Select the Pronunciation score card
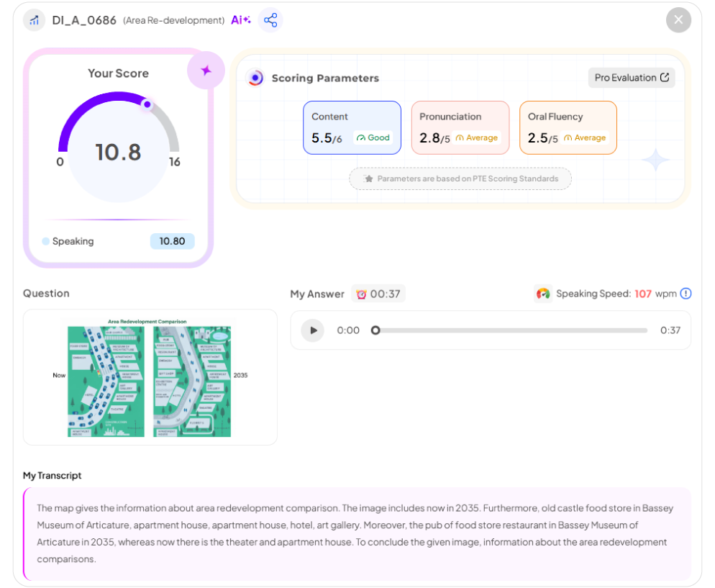 460,127
